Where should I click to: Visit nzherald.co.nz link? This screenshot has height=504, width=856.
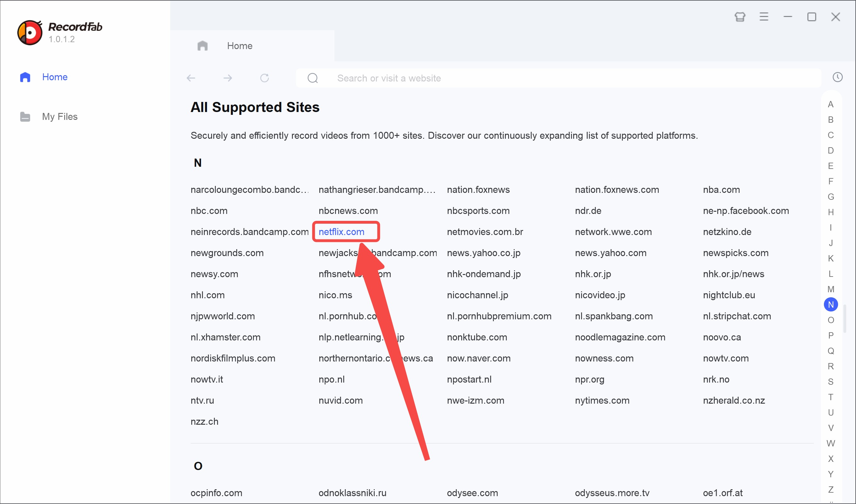[734, 400]
